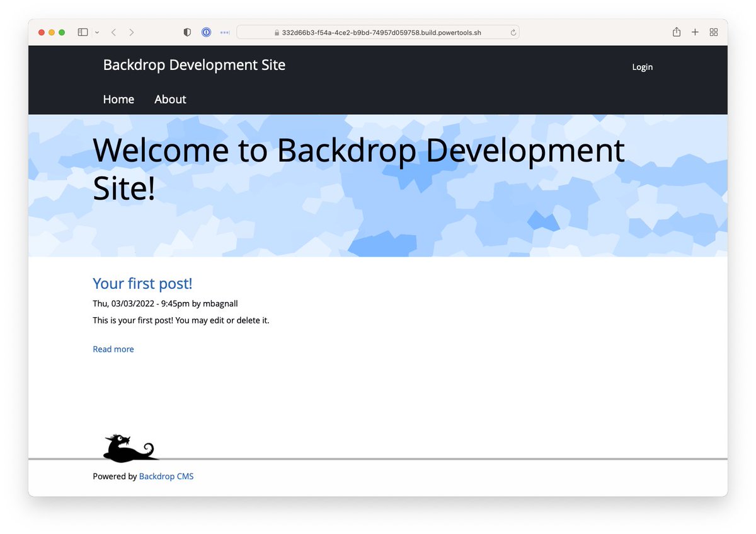Click the Read more link
The image size is (756, 534).
coord(113,349)
